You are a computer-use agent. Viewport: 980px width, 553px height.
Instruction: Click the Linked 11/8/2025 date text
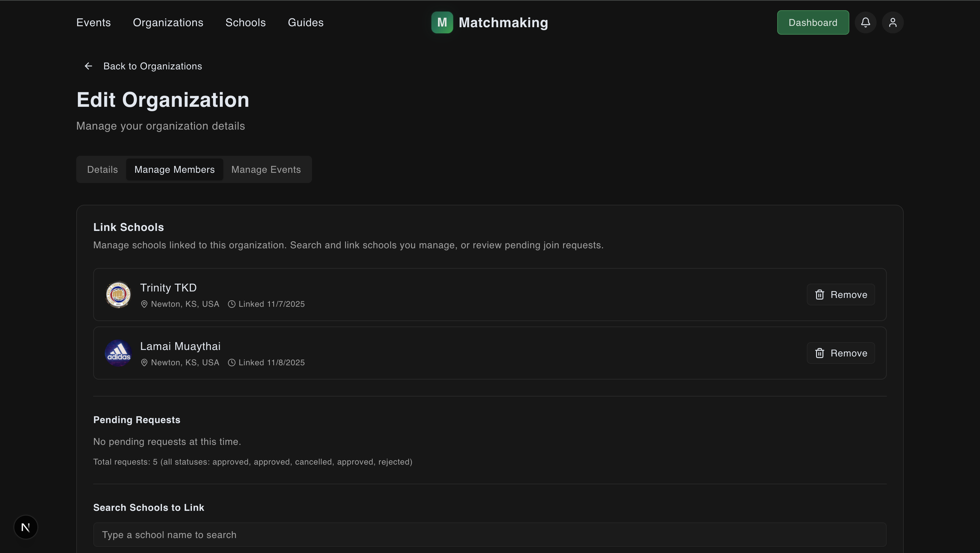pos(272,363)
